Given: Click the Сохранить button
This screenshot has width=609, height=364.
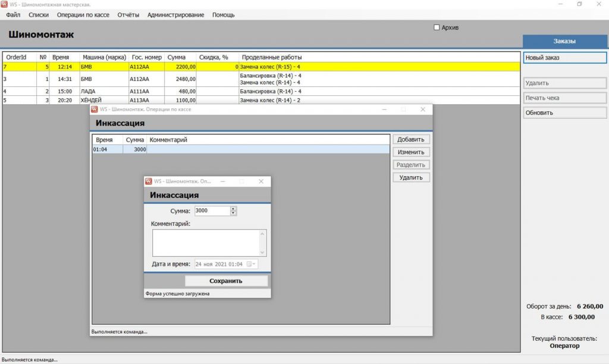Looking at the screenshot, I should click(x=226, y=281).
